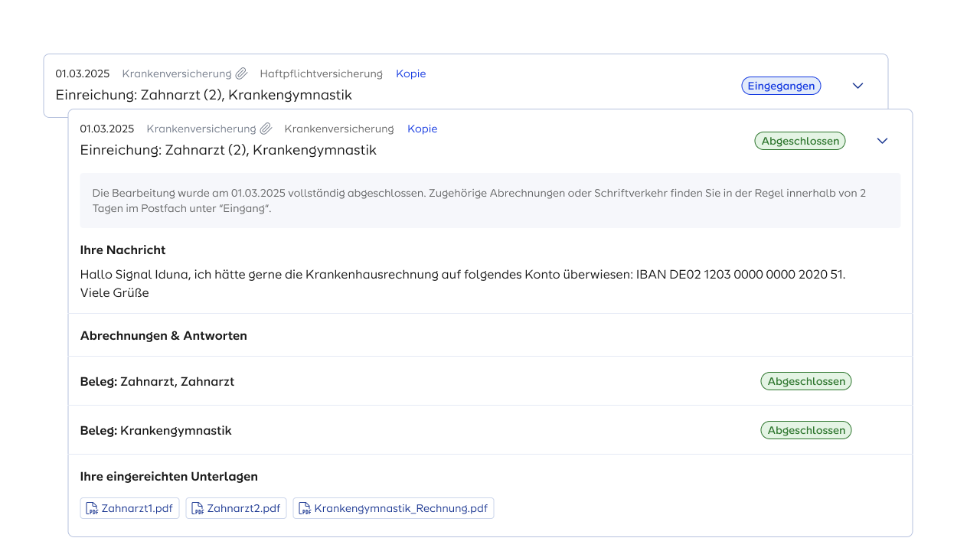Image resolution: width=980 pixels, height=551 pixels.
Task: Click PDF icon of Zahnarzt2.pdf
Action: click(x=198, y=509)
